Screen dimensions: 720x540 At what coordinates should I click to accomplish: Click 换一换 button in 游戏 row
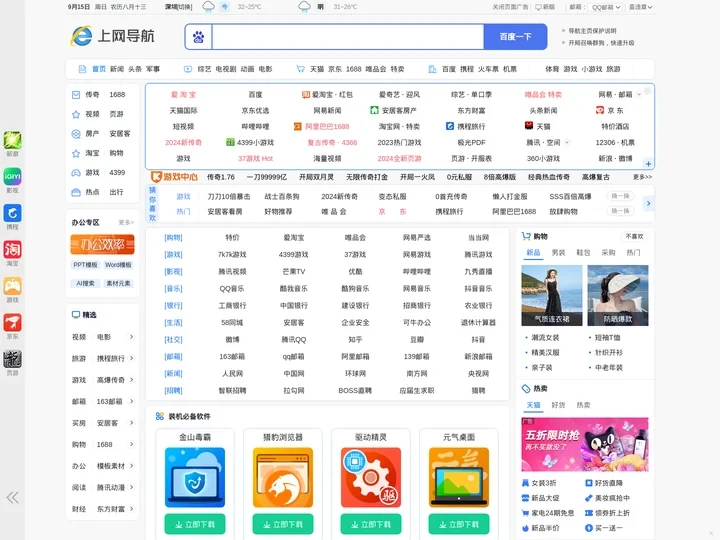620,196
